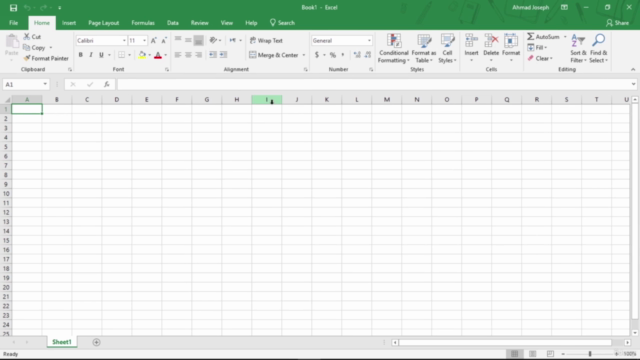This screenshot has width=640, height=360.
Task: Switch to the Data tab
Action: tap(173, 23)
